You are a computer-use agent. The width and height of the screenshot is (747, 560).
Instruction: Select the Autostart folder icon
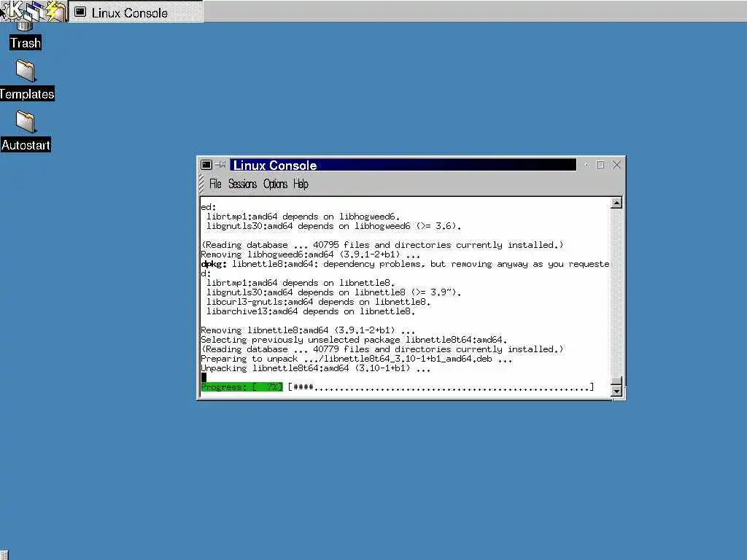(26, 131)
